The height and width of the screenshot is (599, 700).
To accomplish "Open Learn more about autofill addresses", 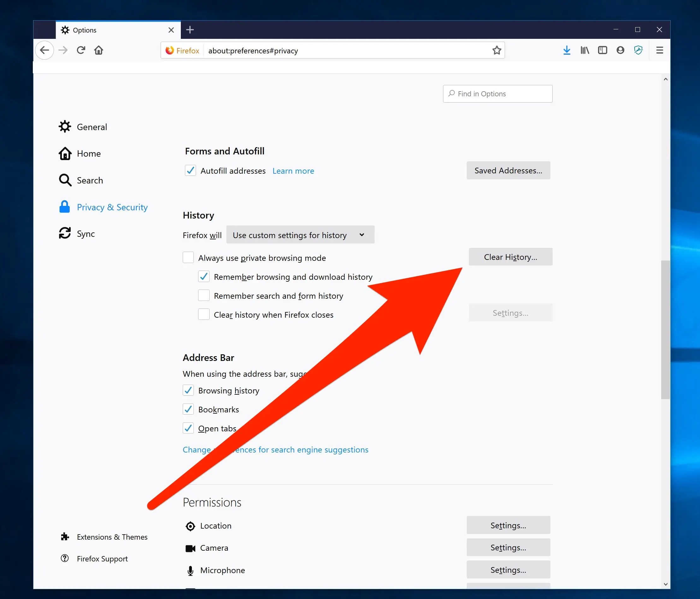I will (293, 171).
